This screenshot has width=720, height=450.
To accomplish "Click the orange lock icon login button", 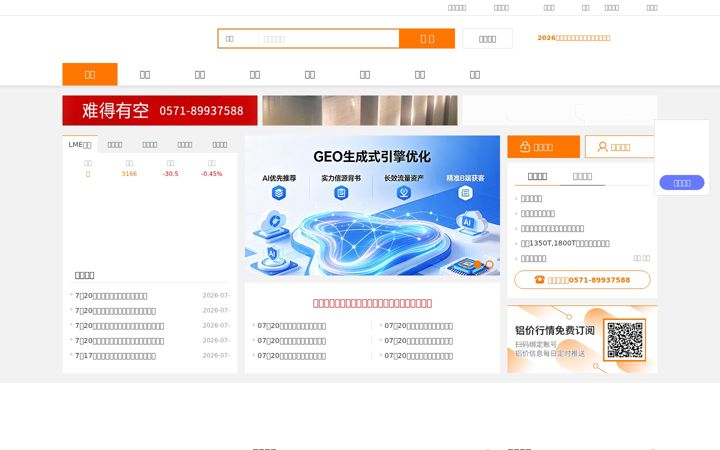I will click(x=544, y=147).
